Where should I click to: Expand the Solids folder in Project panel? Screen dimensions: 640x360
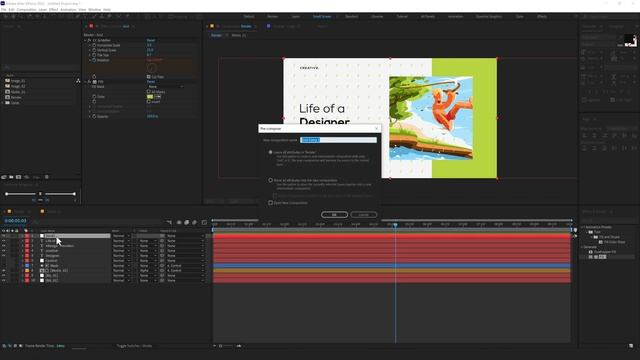click(x=3, y=102)
